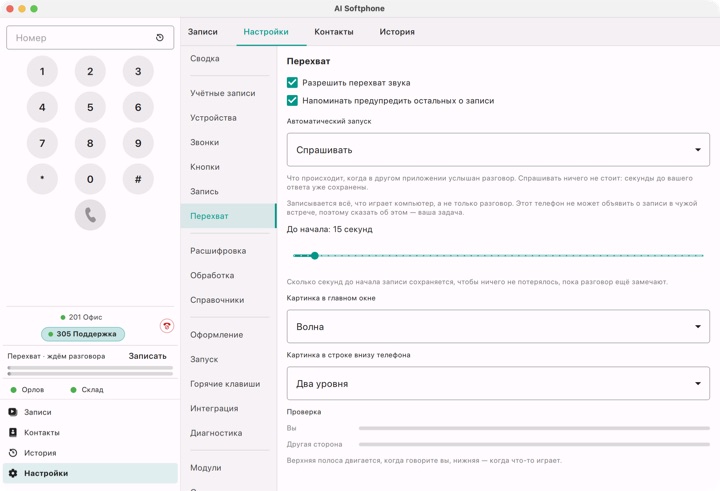The width and height of the screenshot is (720, 491).
Task: Click dial pad key 1
Action: coord(42,71)
